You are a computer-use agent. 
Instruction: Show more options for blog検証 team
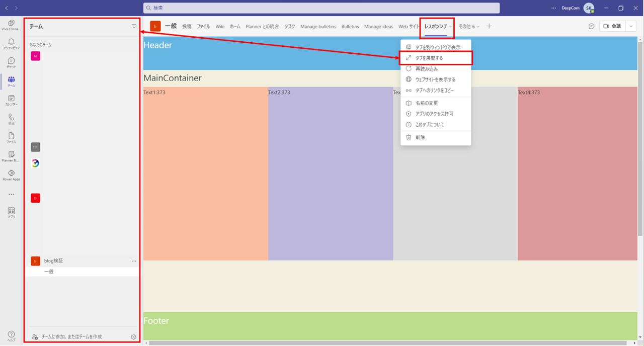[x=134, y=261]
